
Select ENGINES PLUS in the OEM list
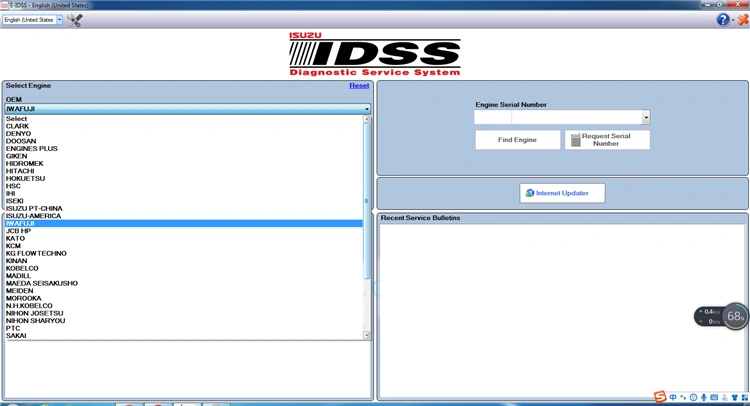[184, 149]
